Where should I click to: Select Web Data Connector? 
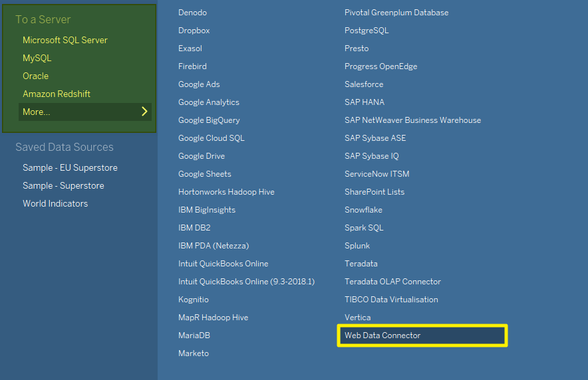click(382, 335)
